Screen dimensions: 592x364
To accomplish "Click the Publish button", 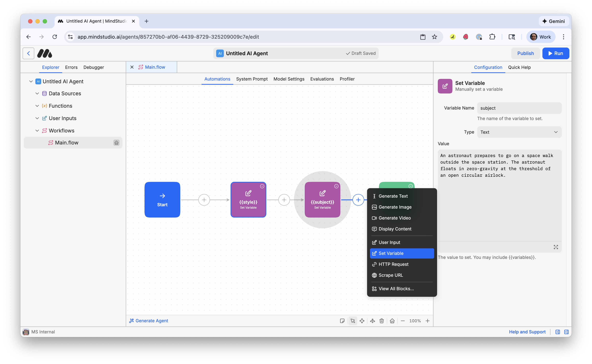I will pyautogui.click(x=525, y=53).
